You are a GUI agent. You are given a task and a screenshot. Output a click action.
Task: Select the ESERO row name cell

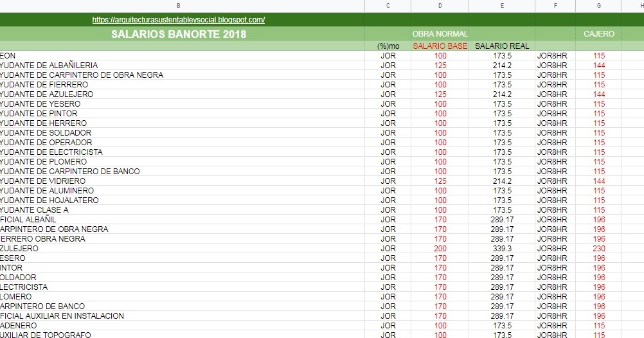point(182,258)
